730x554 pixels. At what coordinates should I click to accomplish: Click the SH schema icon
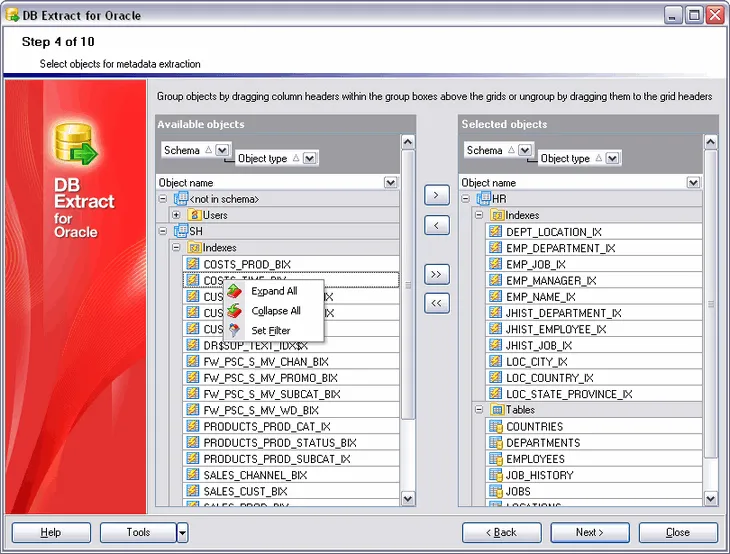pos(181,231)
